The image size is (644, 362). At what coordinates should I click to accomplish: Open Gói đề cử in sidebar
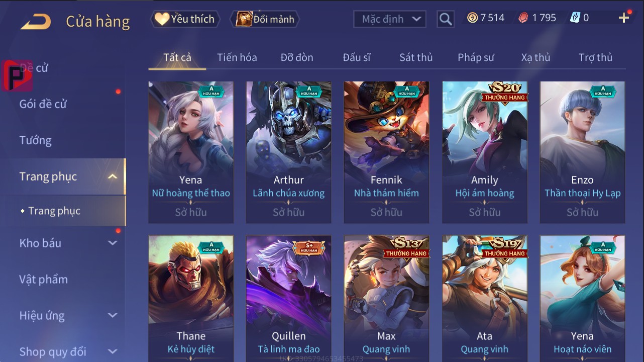tap(43, 104)
